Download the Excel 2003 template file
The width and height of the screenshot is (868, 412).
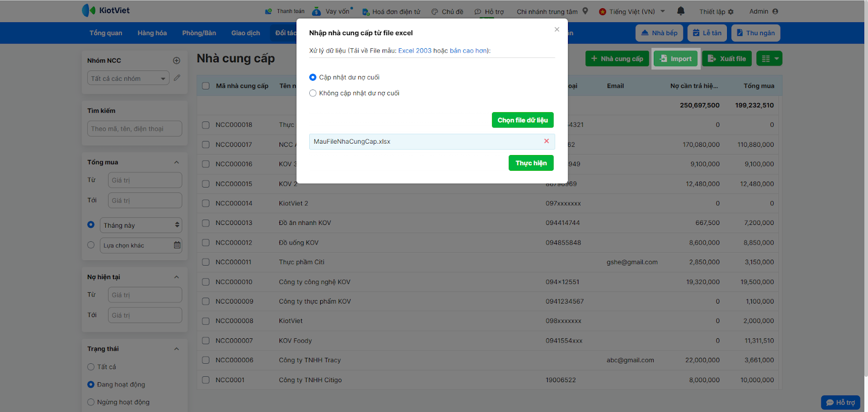(x=415, y=50)
